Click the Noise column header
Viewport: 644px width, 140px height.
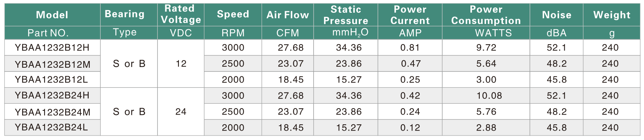(x=556, y=15)
